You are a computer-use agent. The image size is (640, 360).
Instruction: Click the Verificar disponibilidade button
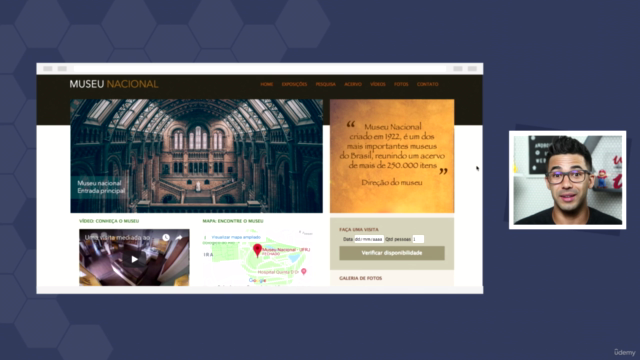tap(392, 253)
